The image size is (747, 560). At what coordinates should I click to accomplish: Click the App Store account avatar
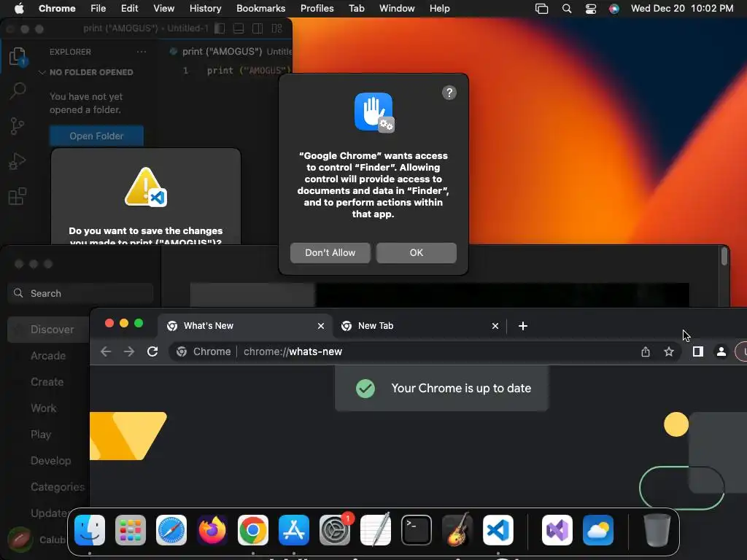coord(20,540)
